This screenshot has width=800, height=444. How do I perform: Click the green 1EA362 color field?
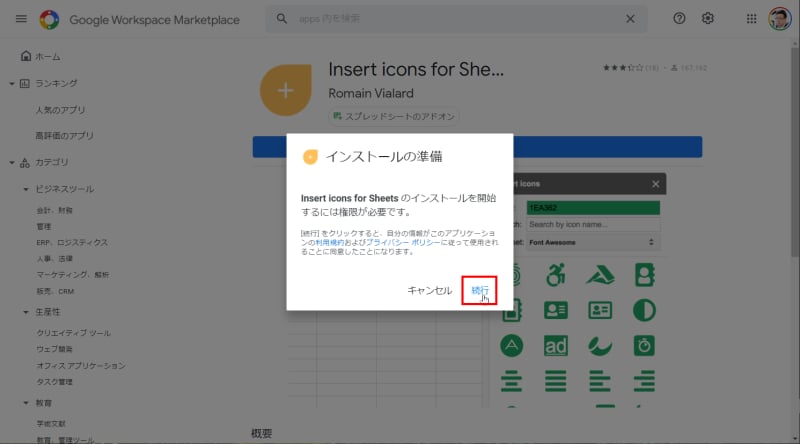(x=593, y=208)
